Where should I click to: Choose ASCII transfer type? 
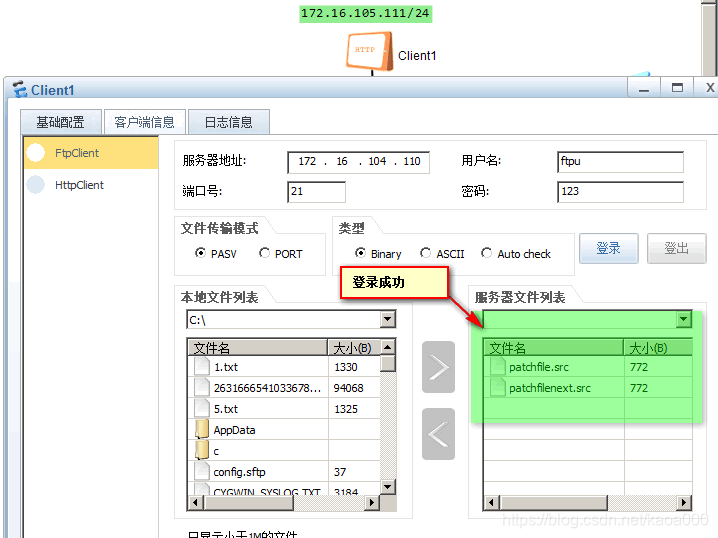pyautogui.click(x=425, y=253)
